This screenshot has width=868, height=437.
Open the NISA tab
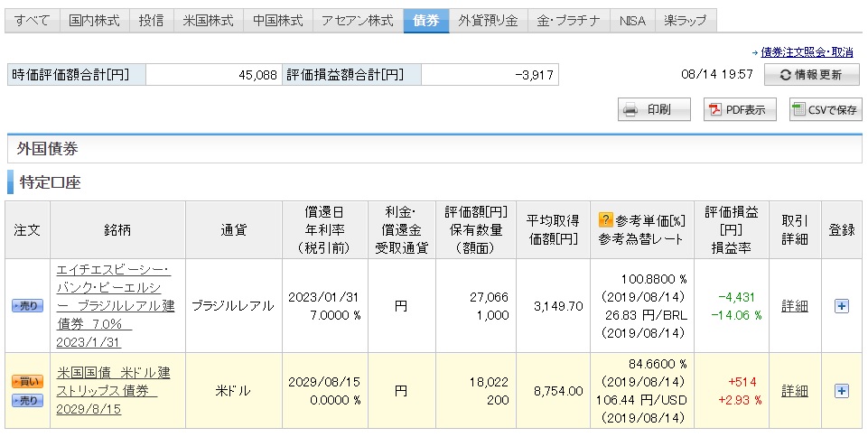(632, 21)
